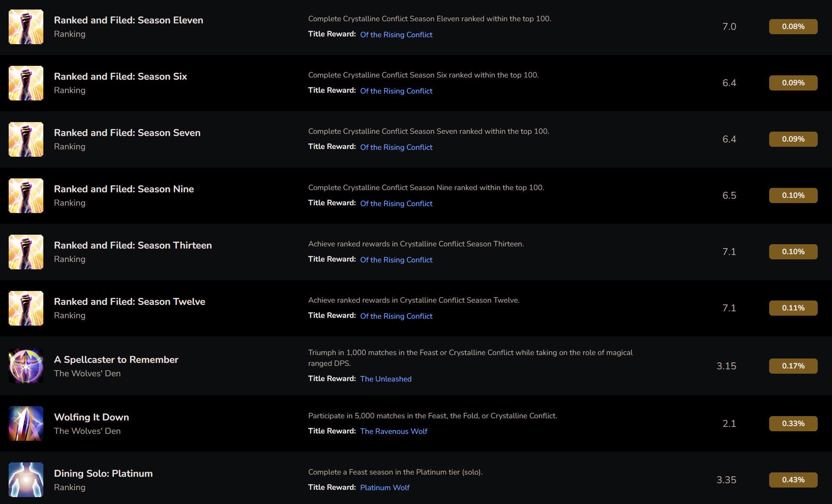
Task: Click the 0.10% badge for Season Nine
Action: click(793, 195)
